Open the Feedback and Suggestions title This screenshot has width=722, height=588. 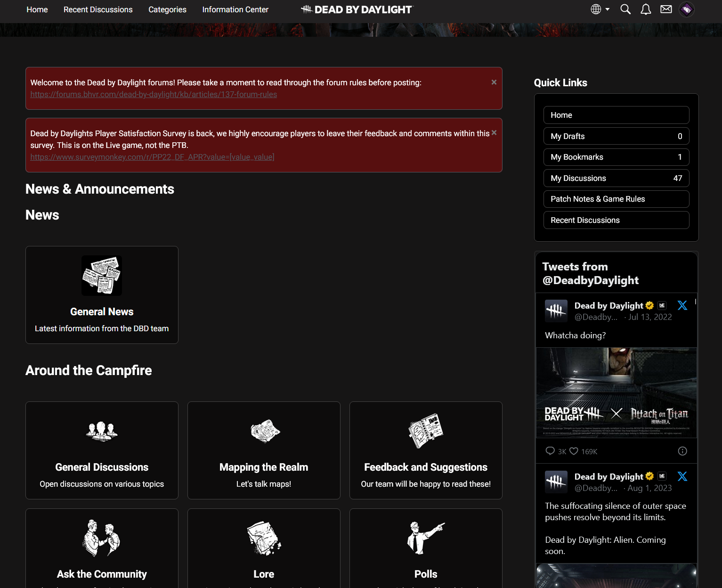426,467
